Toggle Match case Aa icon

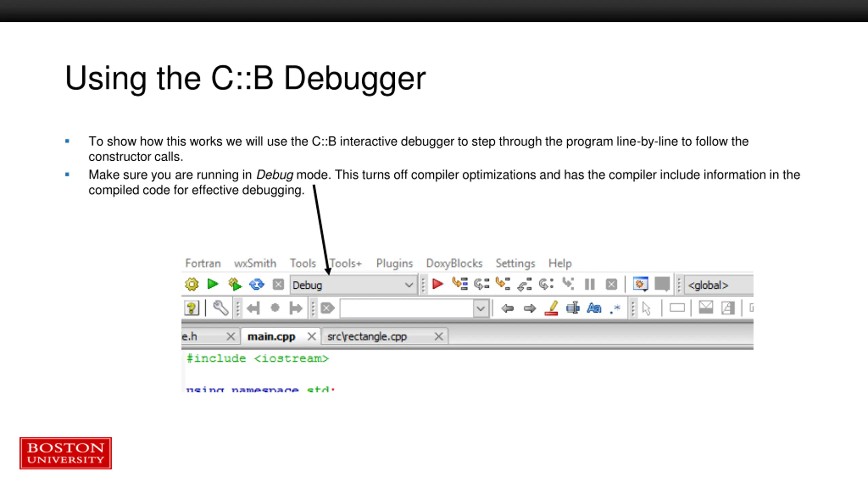pos(594,308)
